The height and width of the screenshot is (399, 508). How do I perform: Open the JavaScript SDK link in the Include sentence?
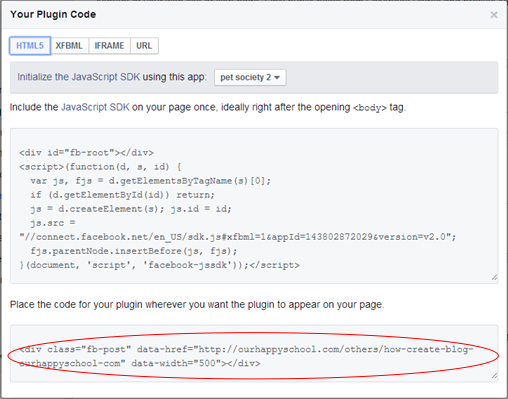tap(95, 107)
